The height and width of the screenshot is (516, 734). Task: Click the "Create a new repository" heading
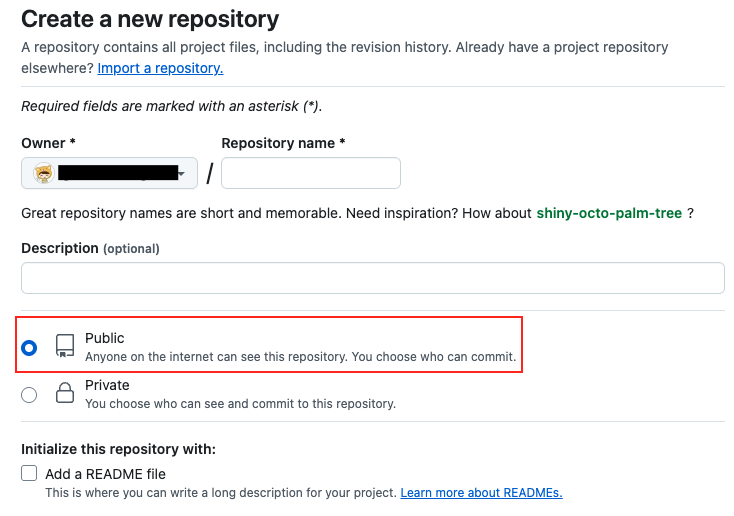(150, 19)
